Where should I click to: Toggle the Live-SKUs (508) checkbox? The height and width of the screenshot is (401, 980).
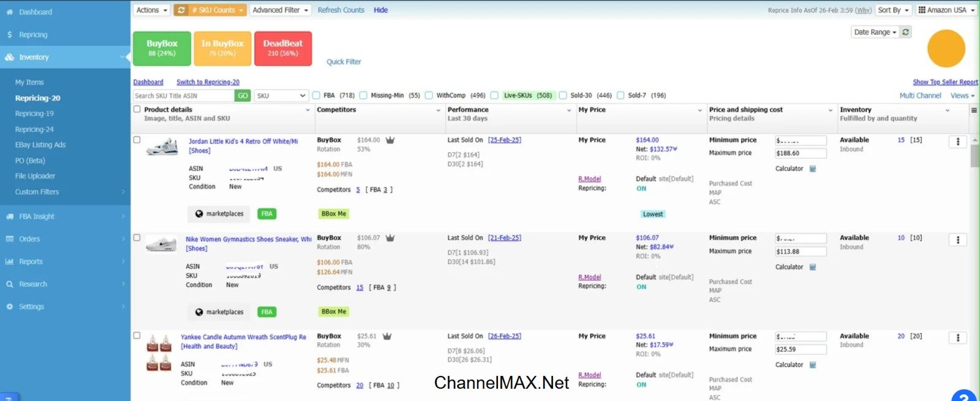tap(494, 96)
